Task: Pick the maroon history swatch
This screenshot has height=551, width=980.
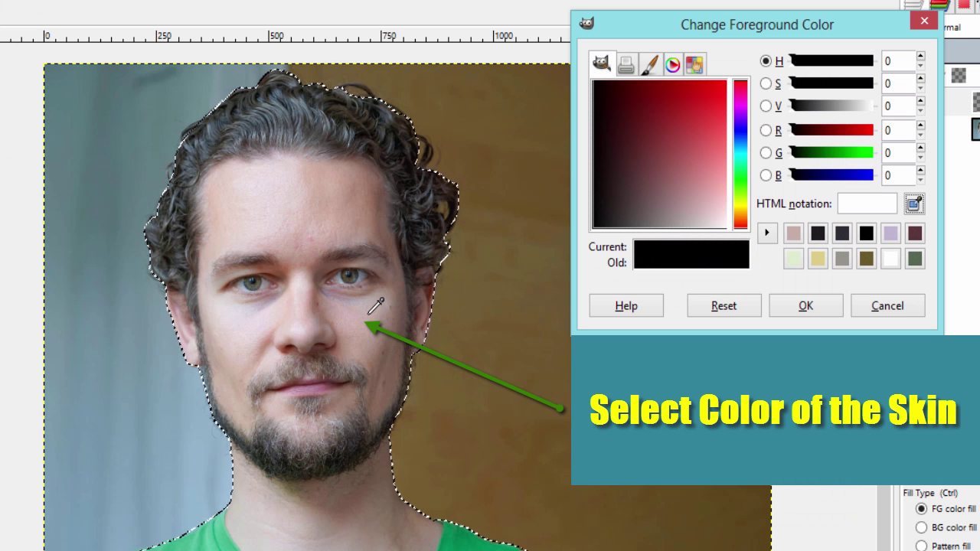Action: point(914,233)
